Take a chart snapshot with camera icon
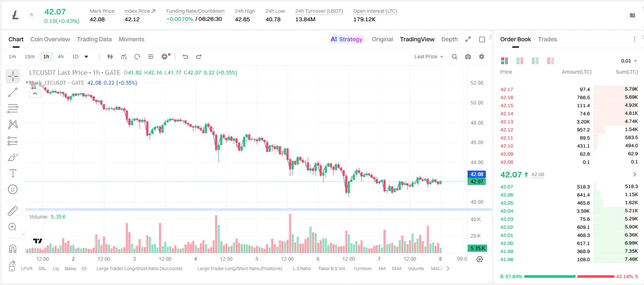 click(x=468, y=57)
